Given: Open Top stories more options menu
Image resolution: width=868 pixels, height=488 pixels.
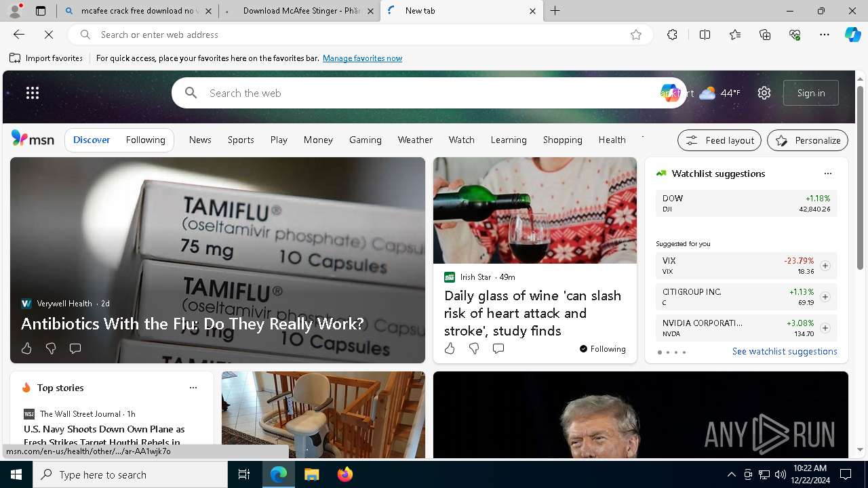Looking at the screenshot, I should [193, 388].
